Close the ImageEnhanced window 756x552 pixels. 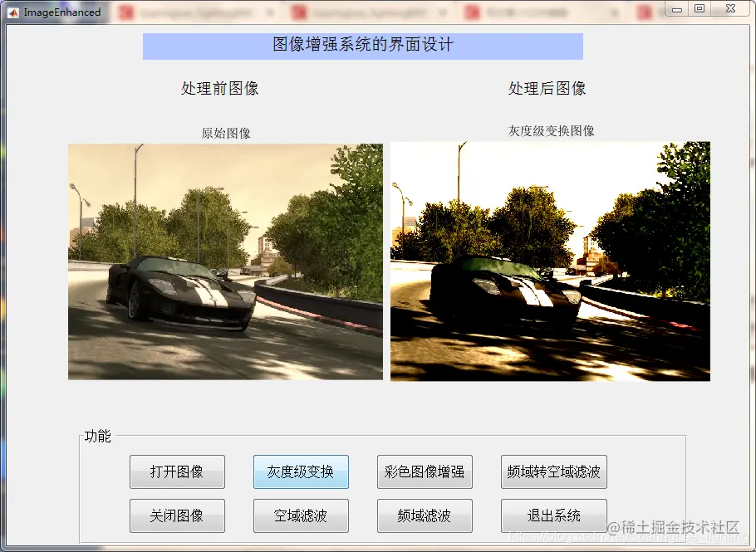[x=730, y=8]
